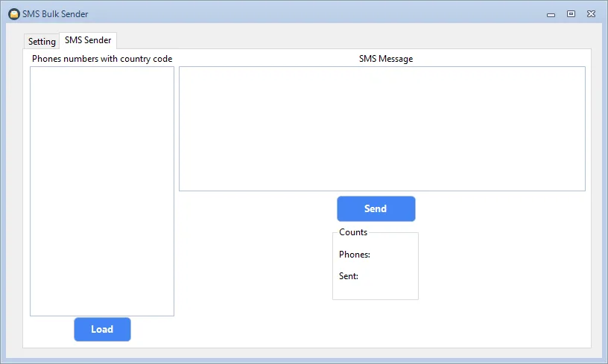Viewport: 608px width, 364px height.
Task: Focus the SMS Message text area
Action: [381, 129]
